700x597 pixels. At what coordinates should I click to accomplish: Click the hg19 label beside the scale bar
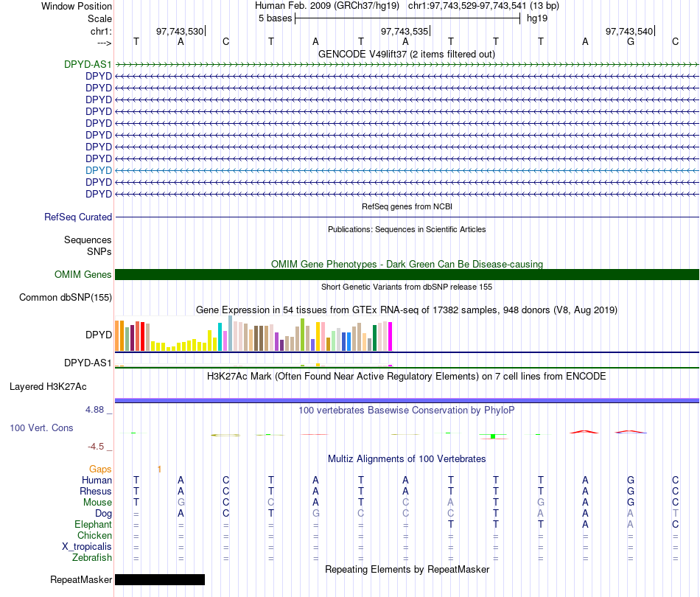[537, 18]
